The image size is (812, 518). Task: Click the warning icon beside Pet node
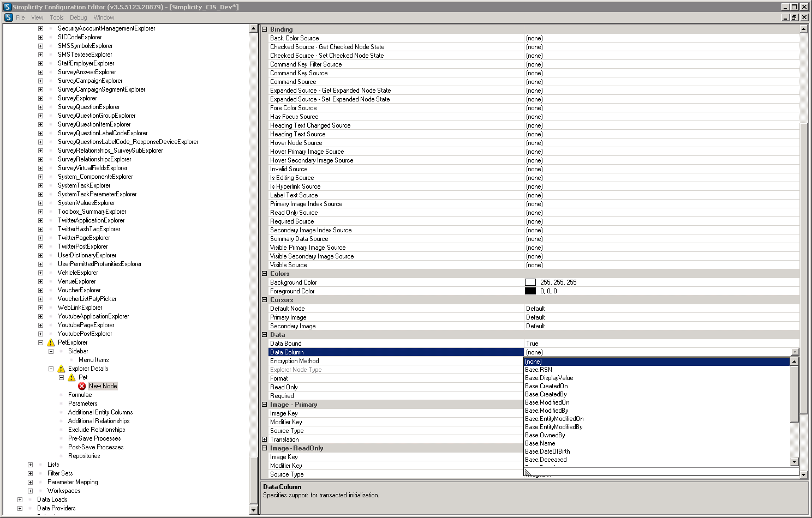pyautogui.click(x=71, y=377)
